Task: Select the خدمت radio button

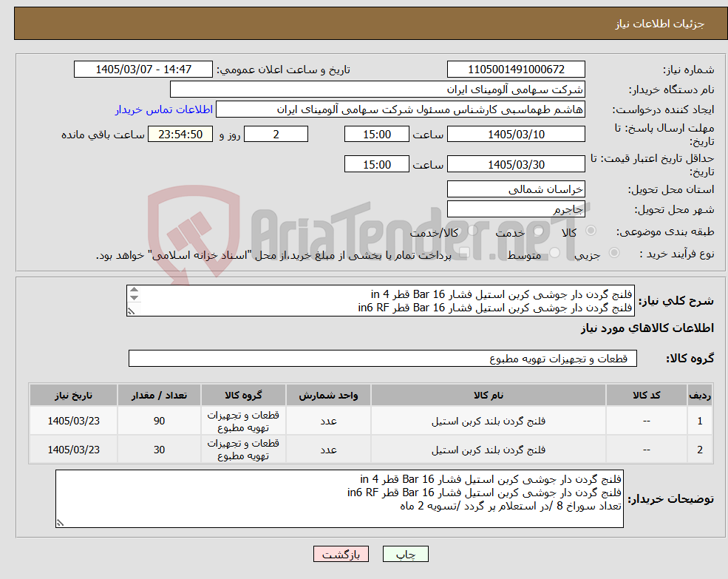Action: click(539, 231)
